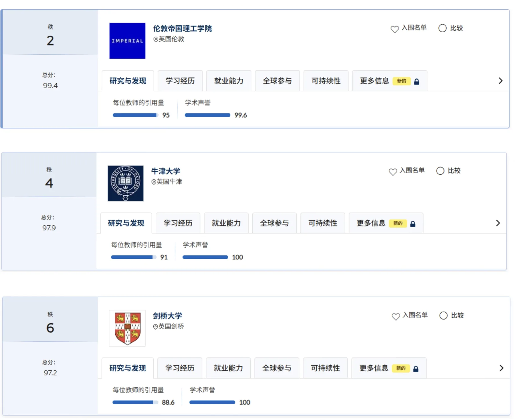Open the University of Oxford crest logo
This screenshot has height=420, width=515.
pyautogui.click(x=126, y=183)
